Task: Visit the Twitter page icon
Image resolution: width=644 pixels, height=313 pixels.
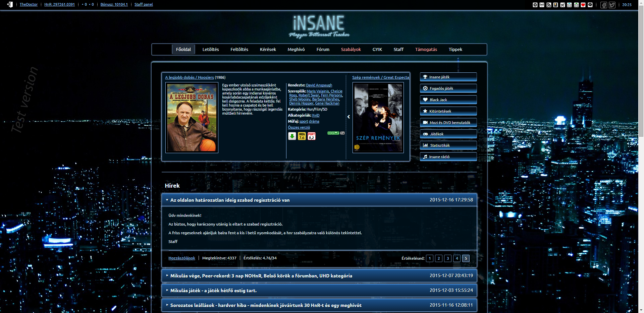Action: (612, 5)
